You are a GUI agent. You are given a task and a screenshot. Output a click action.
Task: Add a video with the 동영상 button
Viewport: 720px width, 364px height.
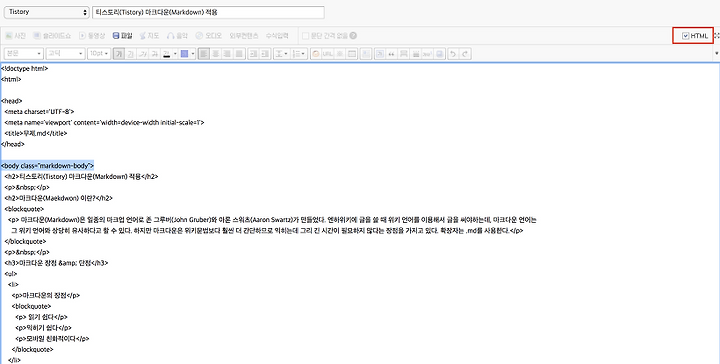point(92,36)
